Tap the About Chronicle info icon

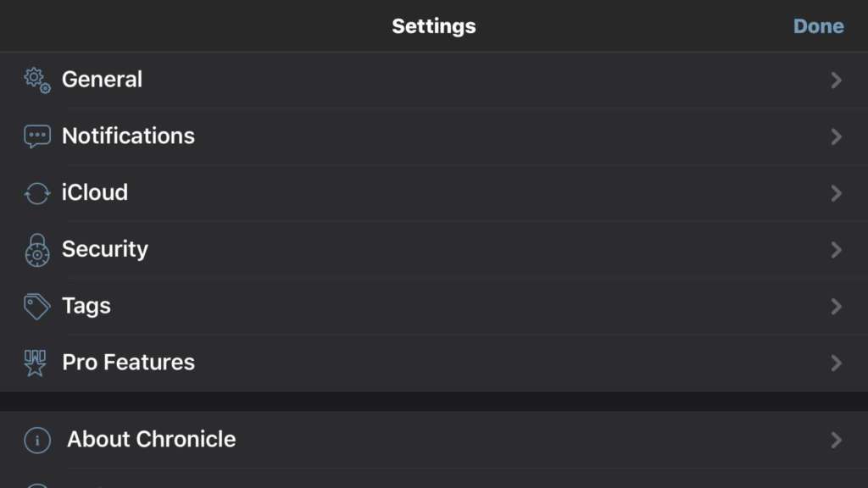37,441
